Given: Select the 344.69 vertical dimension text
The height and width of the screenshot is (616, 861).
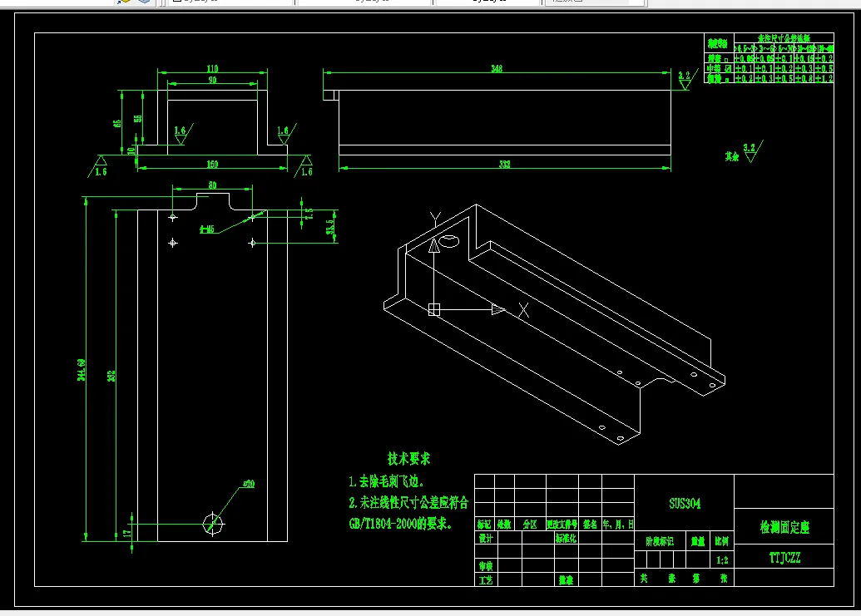Looking at the screenshot, I should 82,370.
